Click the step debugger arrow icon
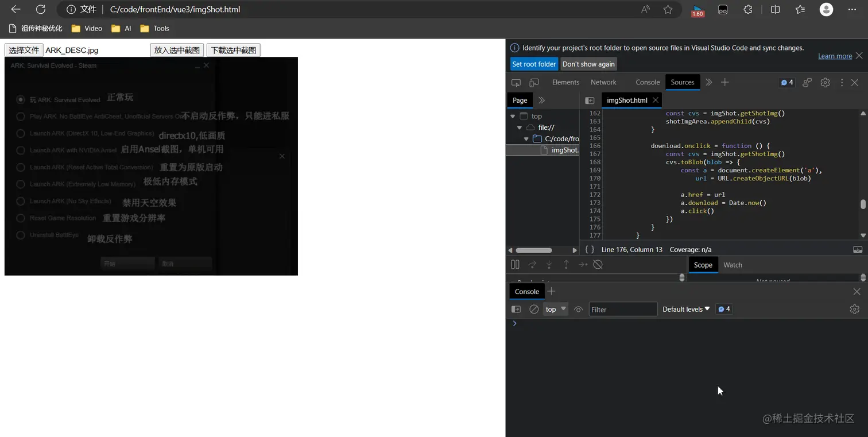Image resolution: width=868 pixels, height=437 pixels. click(x=583, y=265)
